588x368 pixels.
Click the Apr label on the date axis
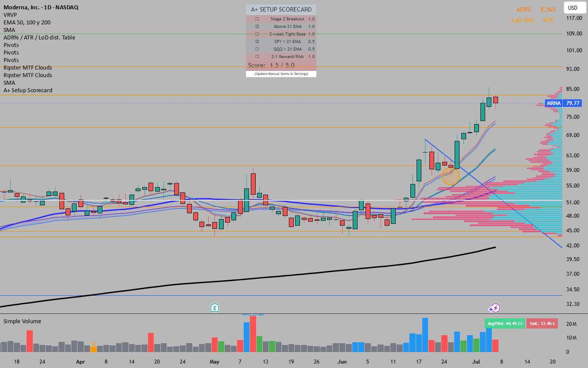point(80,362)
